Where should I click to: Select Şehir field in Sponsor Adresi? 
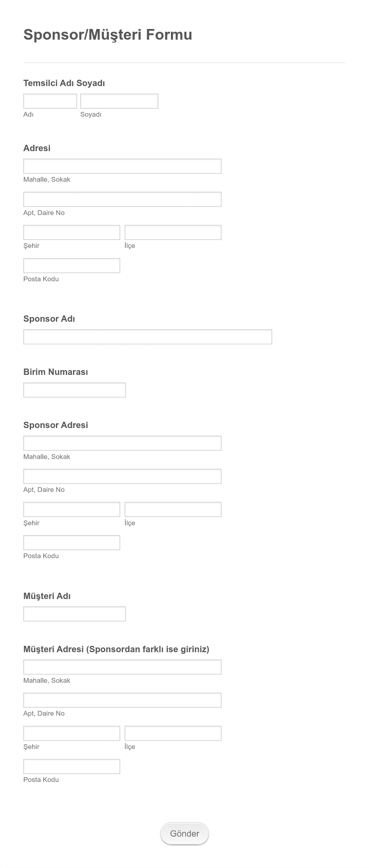[x=72, y=509]
